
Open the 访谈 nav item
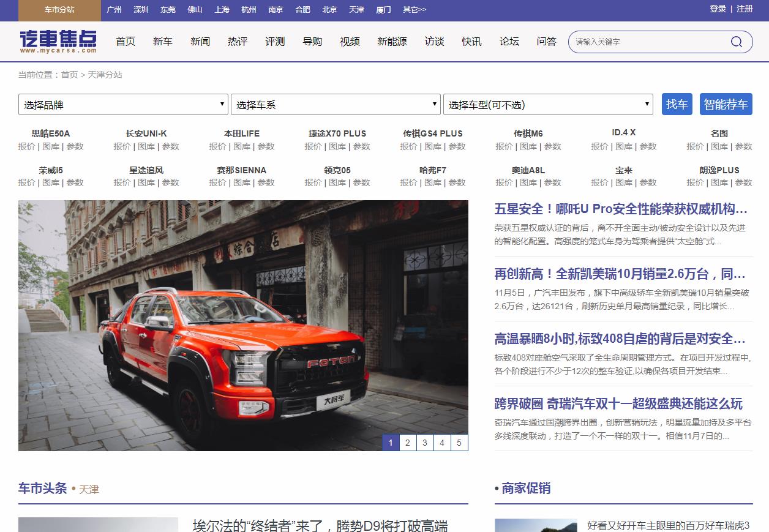(x=434, y=42)
